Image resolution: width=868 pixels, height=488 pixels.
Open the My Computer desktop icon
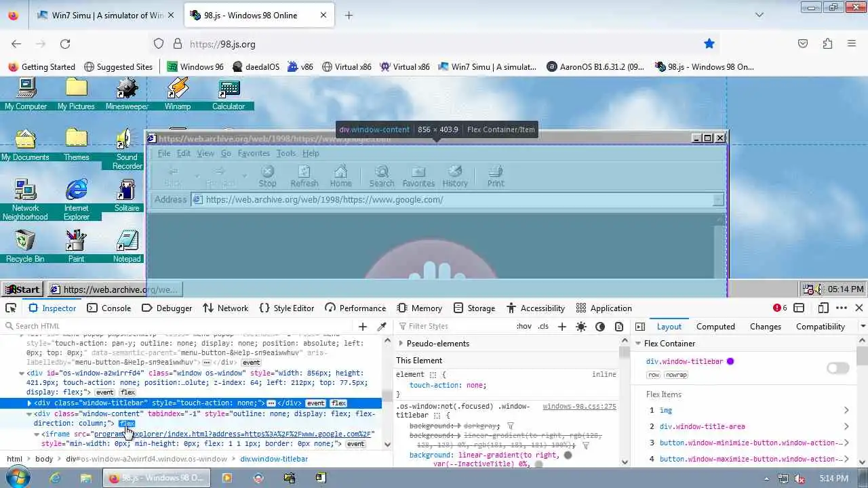click(x=26, y=94)
